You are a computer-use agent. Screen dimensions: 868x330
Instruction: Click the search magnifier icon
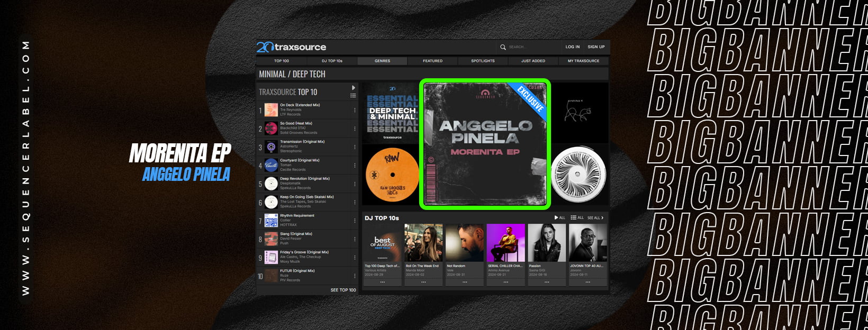click(503, 47)
